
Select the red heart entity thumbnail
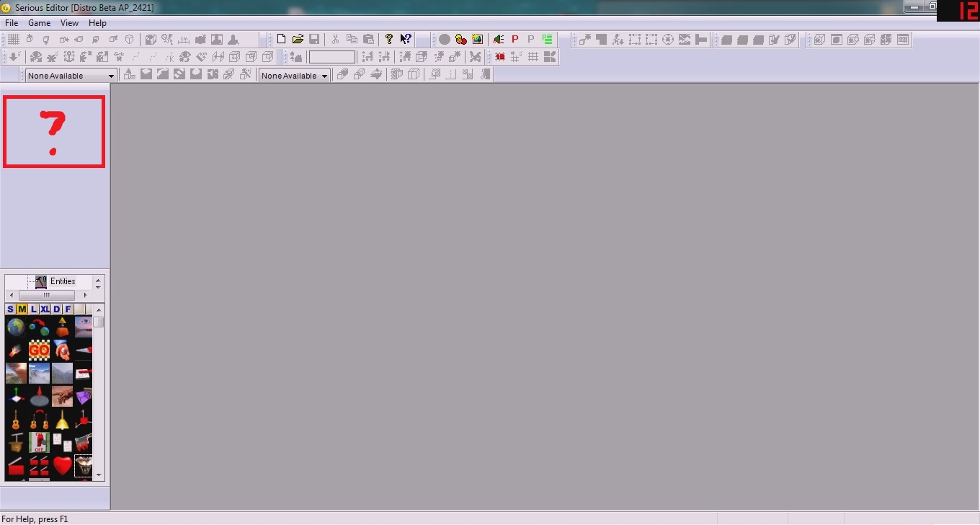tap(63, 465)
